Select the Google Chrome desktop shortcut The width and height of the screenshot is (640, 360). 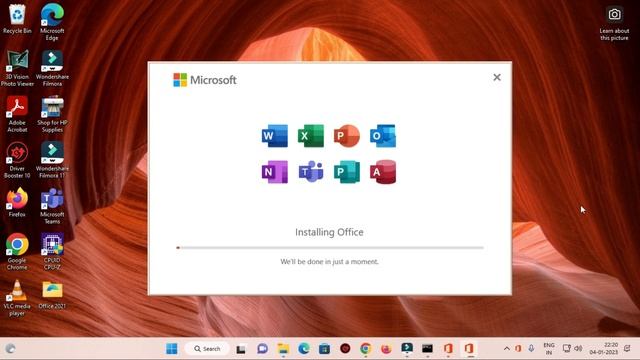click(17, 252)
